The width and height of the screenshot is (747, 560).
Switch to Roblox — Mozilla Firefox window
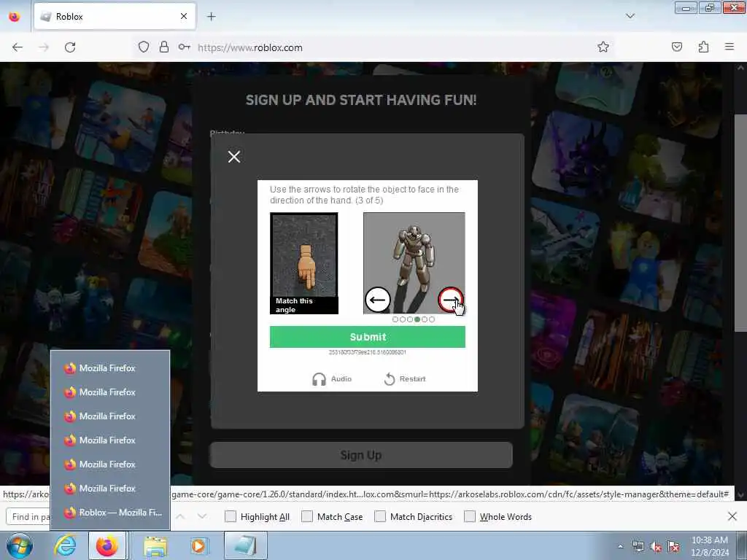(x=110, y=513)
